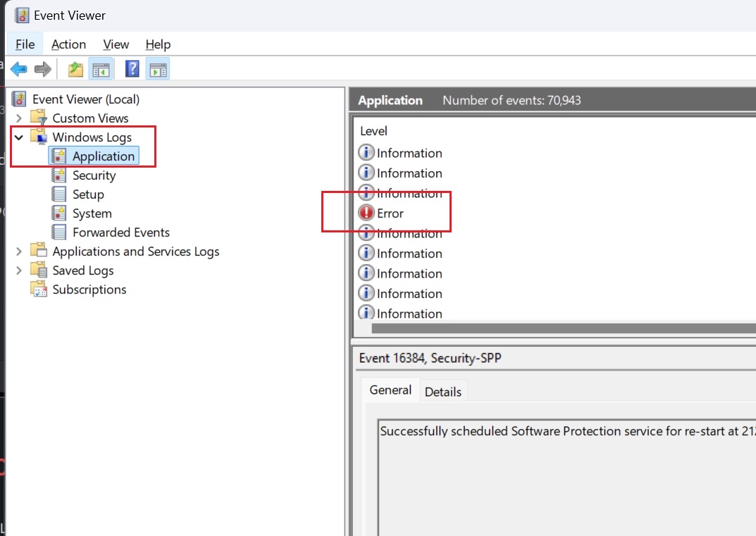Collapse the Windows Logs node
Viewport: 756px width, 536px height.
[x=19, y=137]
